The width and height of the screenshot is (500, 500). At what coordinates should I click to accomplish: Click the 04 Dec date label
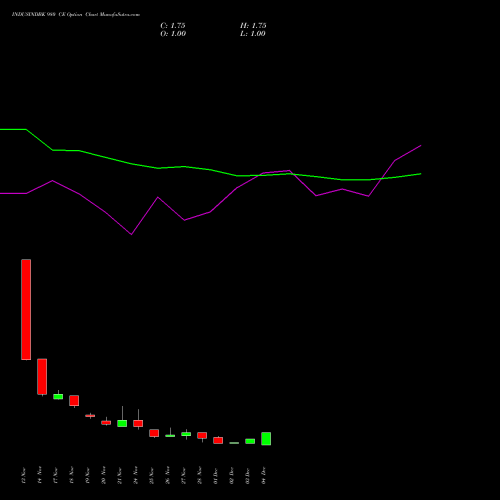click(x=264, y=476)
